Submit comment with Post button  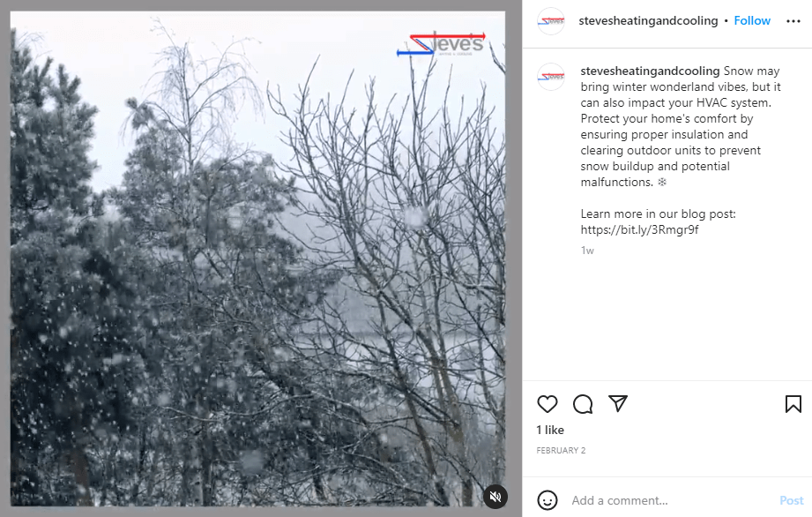coord(792,500)
